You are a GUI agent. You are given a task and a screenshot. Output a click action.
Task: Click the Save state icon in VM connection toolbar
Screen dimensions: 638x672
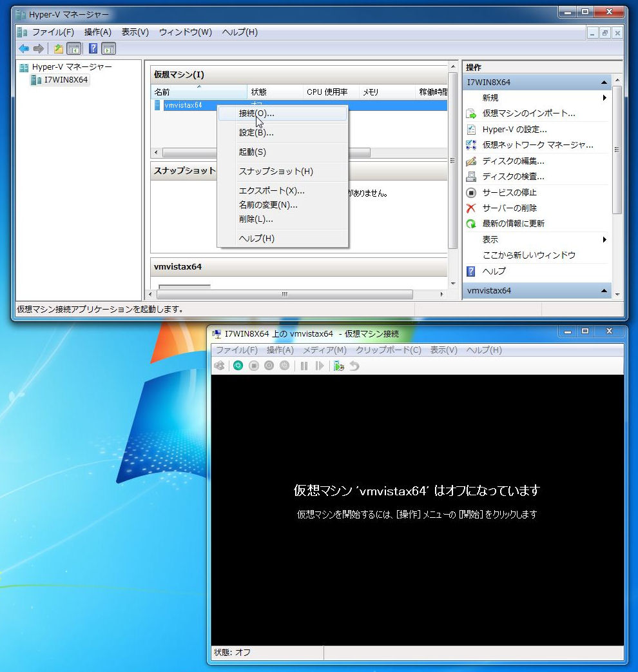[284, 366]
